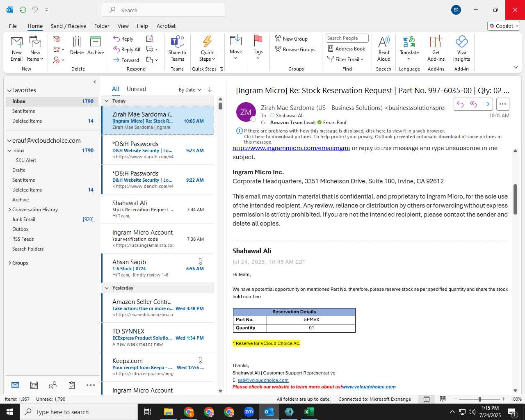The image size is (525, 420).
Task: Open the File tab
Action: 13,26
